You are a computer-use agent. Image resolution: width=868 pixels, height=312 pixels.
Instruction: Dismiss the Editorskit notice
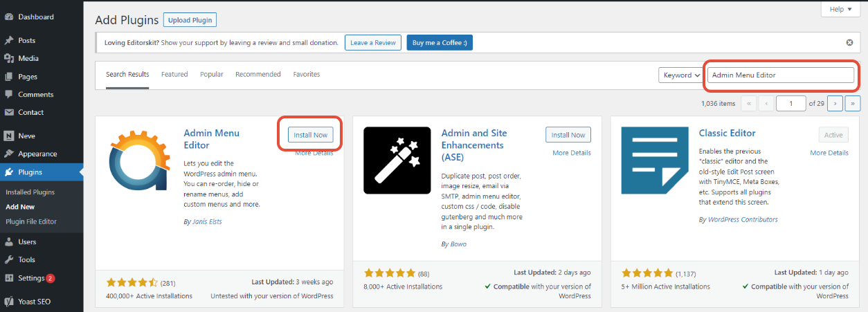click(x=849, y=42)
